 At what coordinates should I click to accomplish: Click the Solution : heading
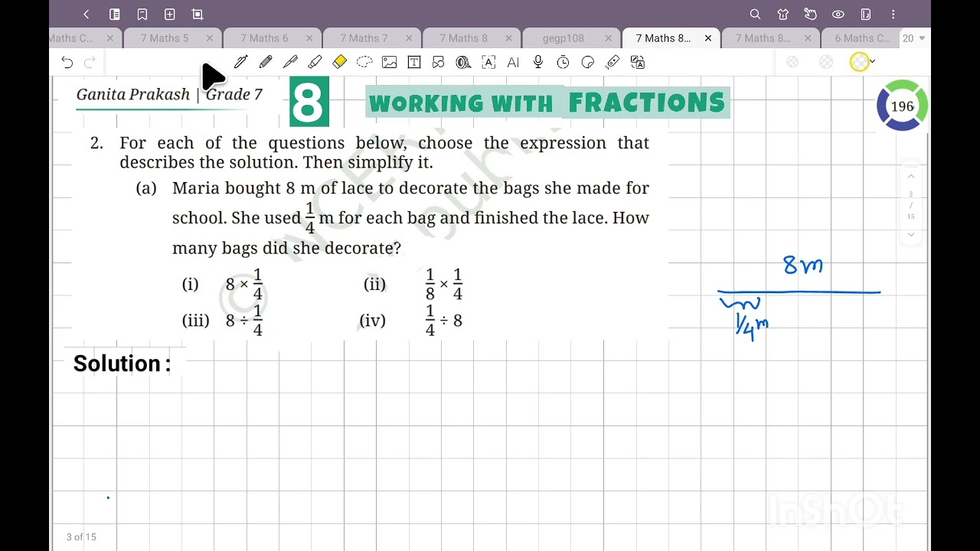(122, 364)
